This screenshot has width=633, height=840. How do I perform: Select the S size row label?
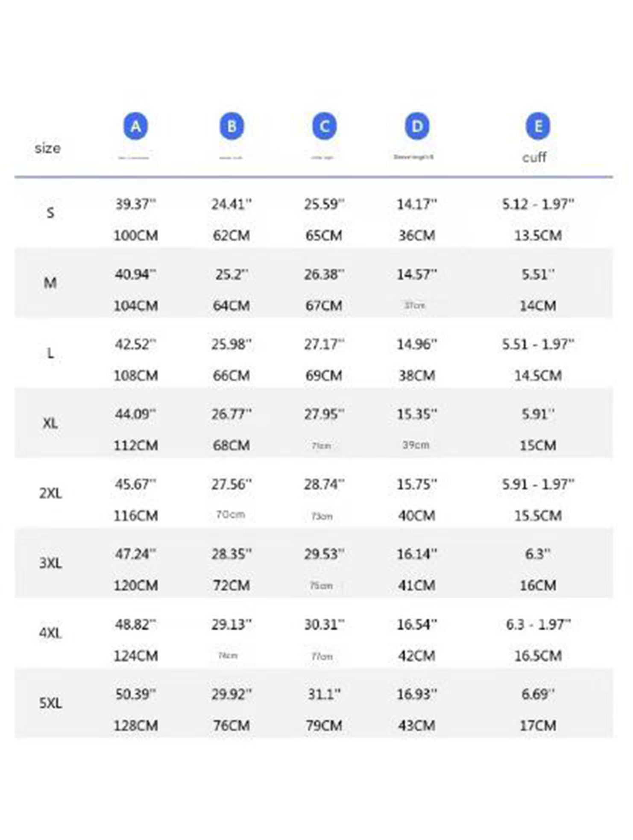pos(50,213)
